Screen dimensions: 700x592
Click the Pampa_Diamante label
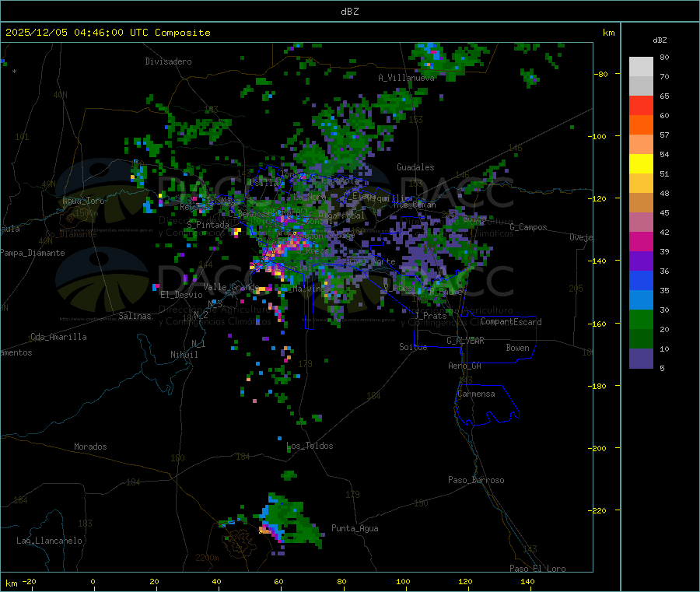(33, 253)
